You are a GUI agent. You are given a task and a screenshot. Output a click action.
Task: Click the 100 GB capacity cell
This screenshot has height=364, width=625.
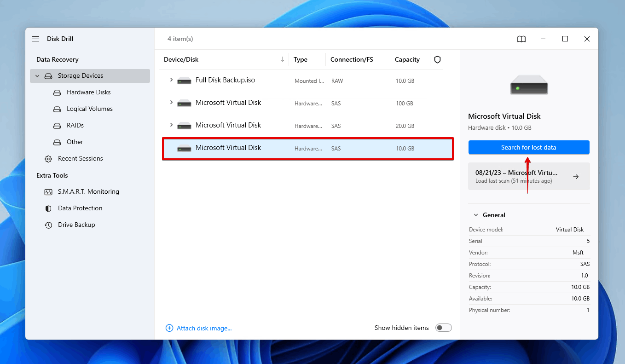click(x=405, y=103)
